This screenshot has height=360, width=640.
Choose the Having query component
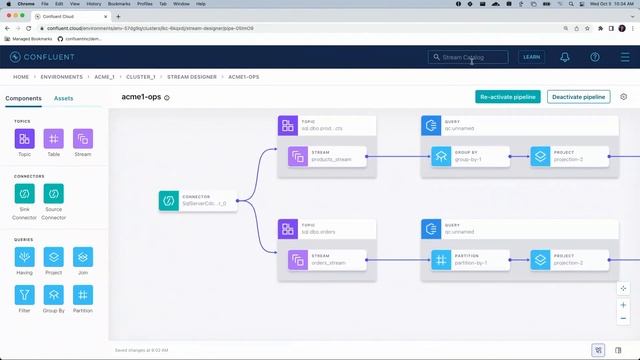[x=24, y=257]
